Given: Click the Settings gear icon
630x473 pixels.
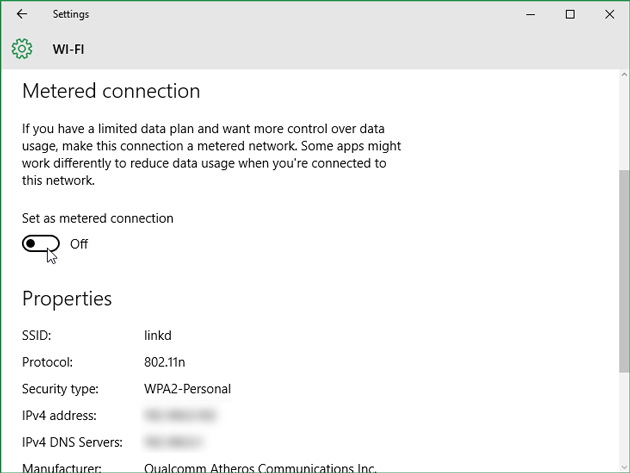Looking at the screenshot, I should tap(22, 48).
